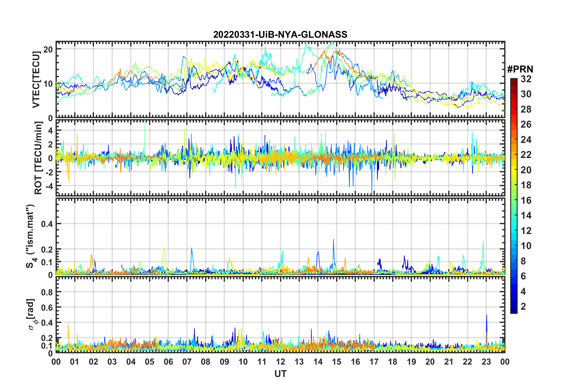
Task: Select the ROT [TECU/min] y-axis label
Action: point(38,158)
